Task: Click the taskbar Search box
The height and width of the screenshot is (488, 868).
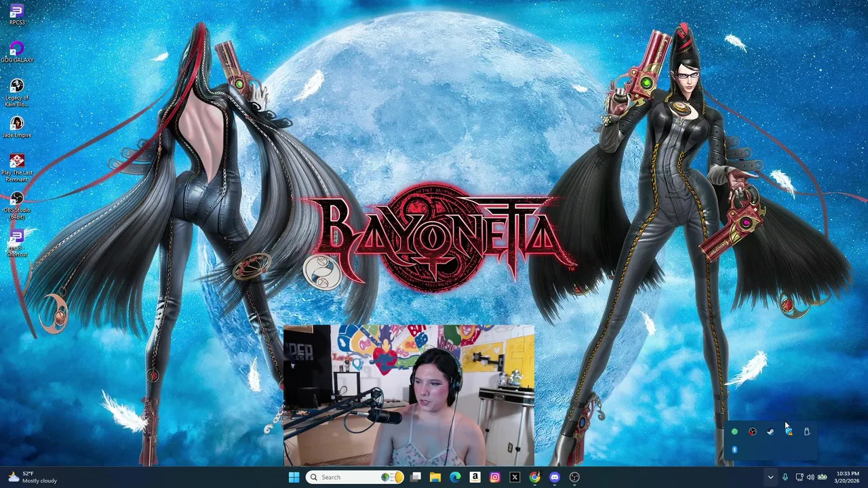Action: pos(355,477)
